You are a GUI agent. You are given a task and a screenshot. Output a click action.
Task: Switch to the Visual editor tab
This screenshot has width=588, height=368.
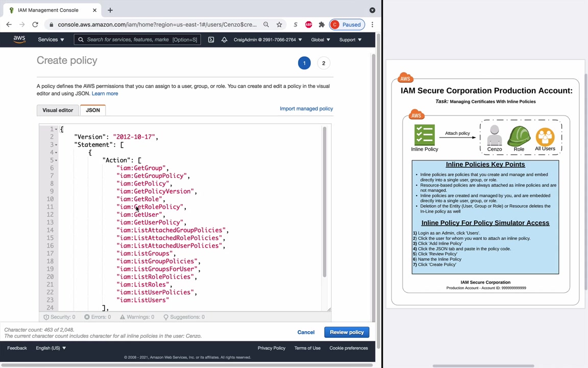[x=58, y=110]
